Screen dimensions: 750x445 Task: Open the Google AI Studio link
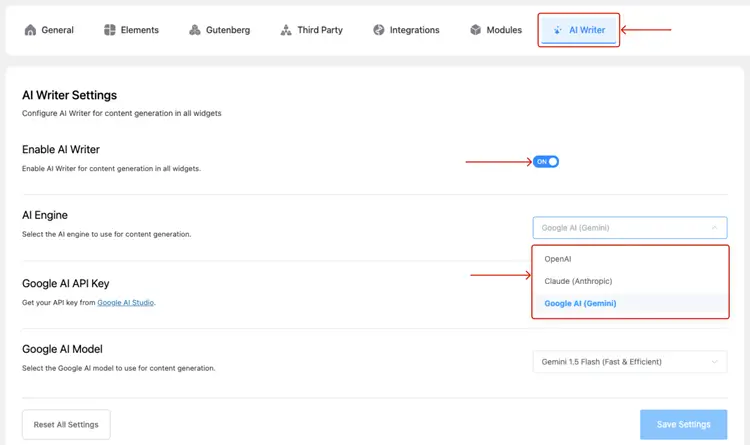coord(126,302)
